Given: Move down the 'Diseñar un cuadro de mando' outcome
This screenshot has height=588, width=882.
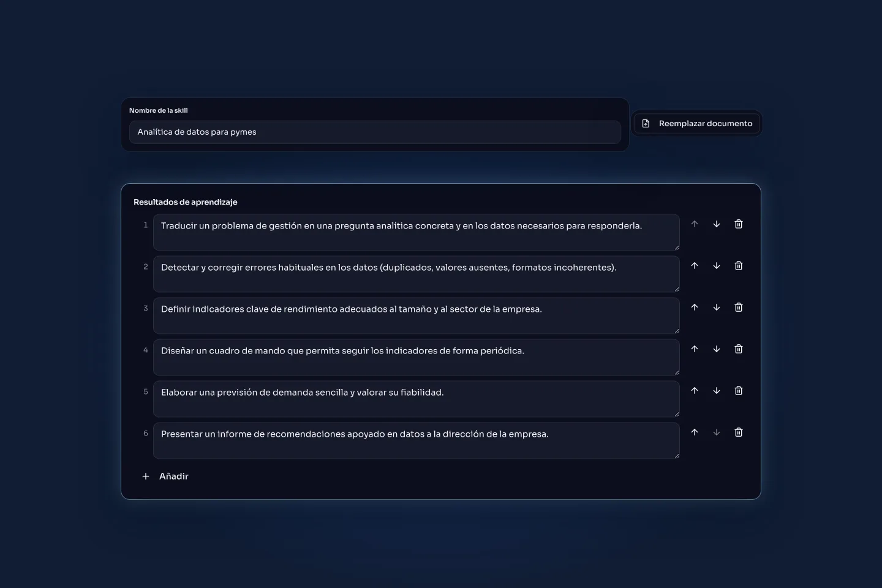Looking at the screenshot, I should click(717, 349).
